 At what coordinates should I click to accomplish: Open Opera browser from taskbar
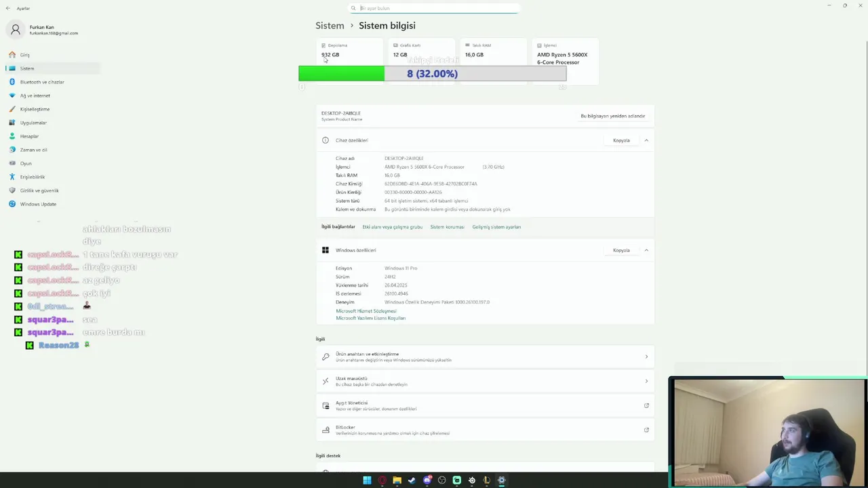point(382,481)
